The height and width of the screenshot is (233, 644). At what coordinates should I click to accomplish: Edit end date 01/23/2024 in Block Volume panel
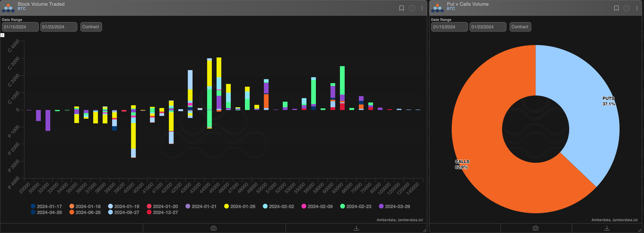(59, 27)
